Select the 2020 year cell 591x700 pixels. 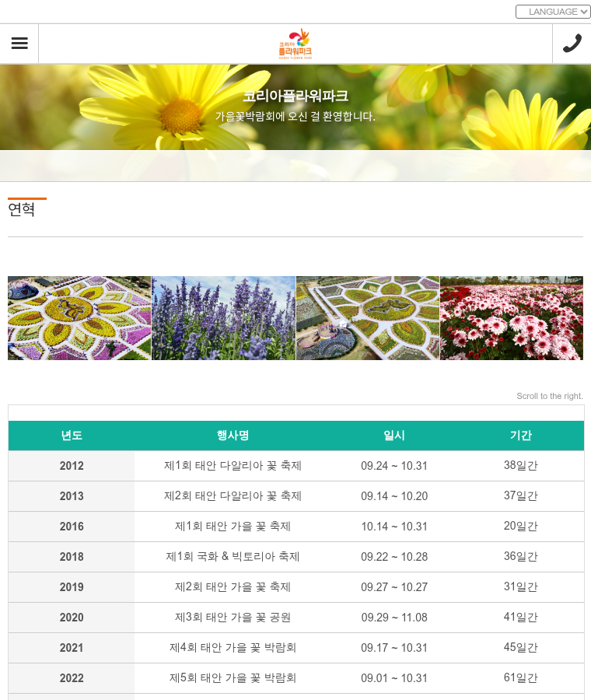72,618
